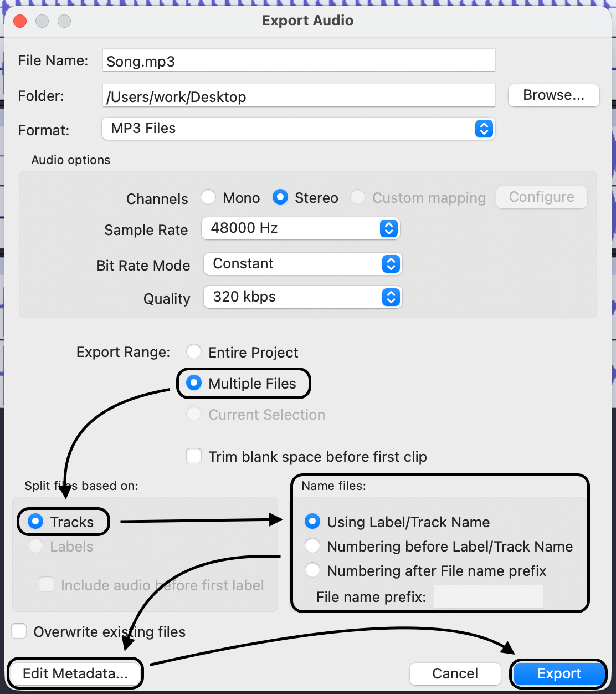Select Tracks as the split basis

(x=36, y=522)
